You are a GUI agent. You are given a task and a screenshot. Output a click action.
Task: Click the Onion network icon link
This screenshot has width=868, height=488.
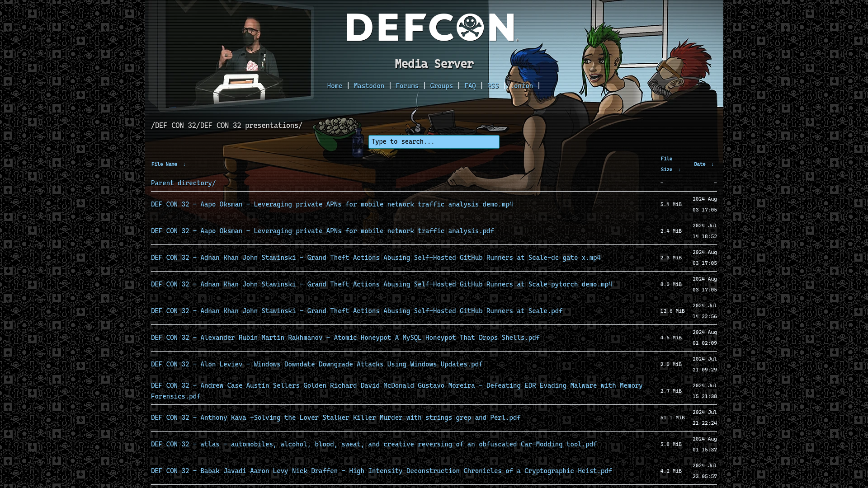[521, 86]
